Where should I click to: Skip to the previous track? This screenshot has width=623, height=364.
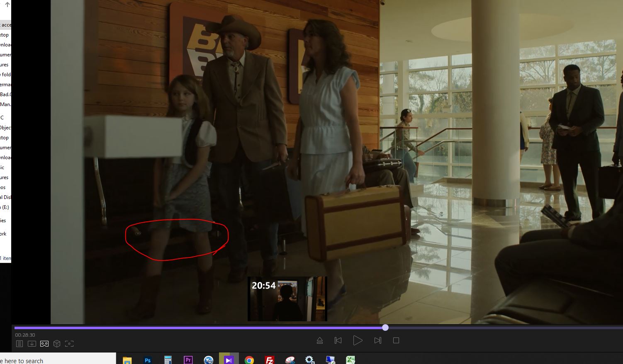338,340
